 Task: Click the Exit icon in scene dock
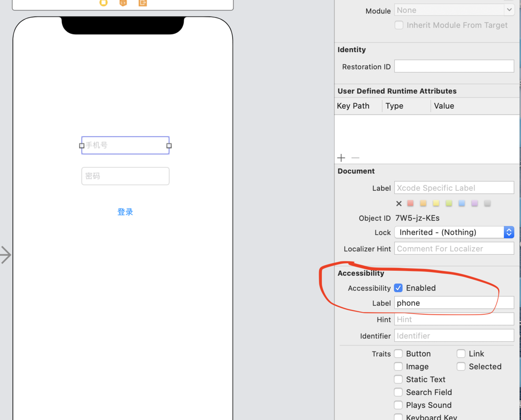point(143,3)
